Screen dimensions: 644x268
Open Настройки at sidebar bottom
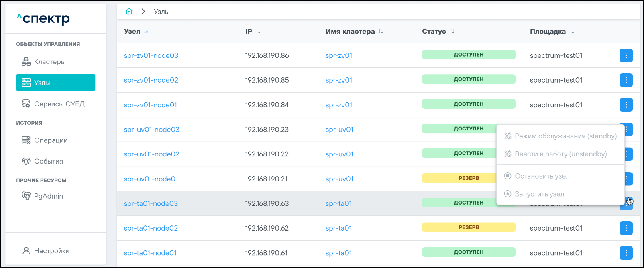(51, 251)
